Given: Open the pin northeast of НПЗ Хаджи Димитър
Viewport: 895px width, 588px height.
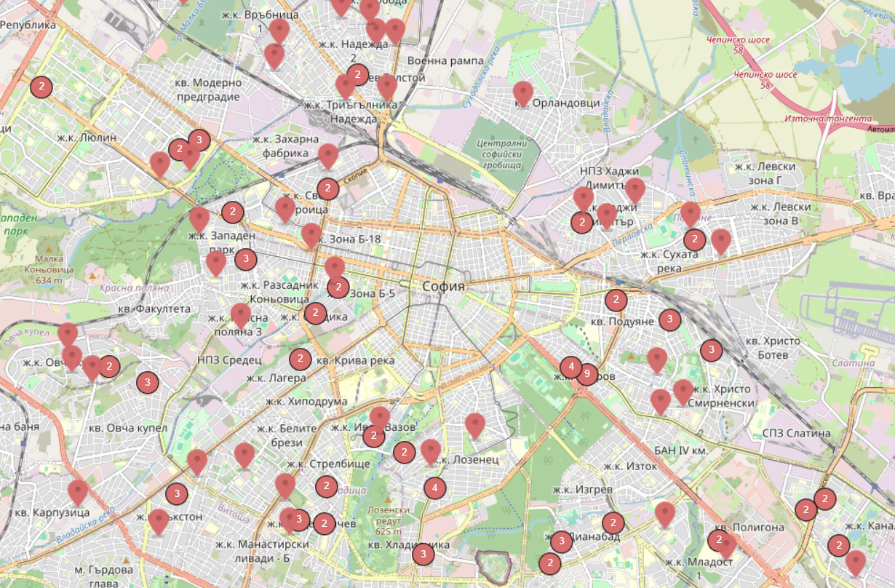Looking at the screenshot, I should tap(635, 190).
